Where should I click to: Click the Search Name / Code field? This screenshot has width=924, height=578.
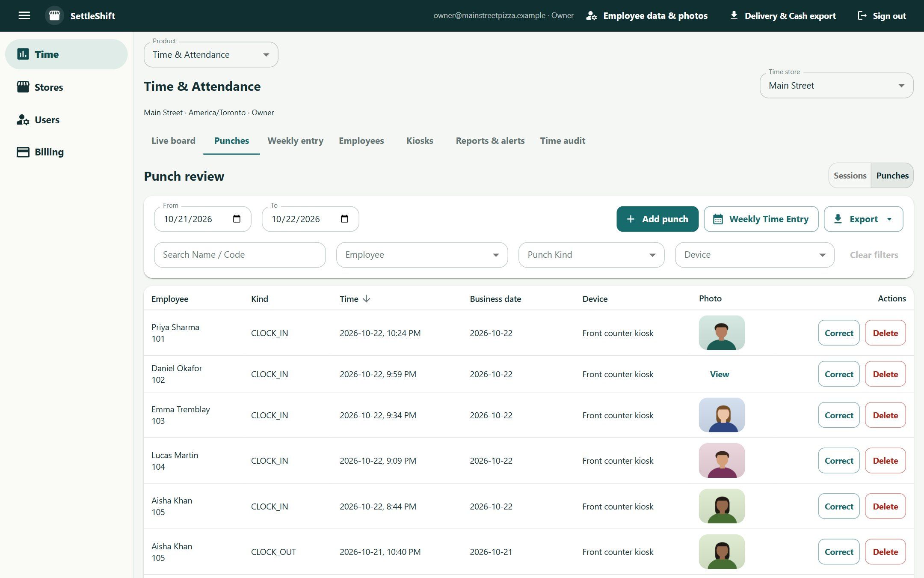pyautogui.click(x=240, y=255)
